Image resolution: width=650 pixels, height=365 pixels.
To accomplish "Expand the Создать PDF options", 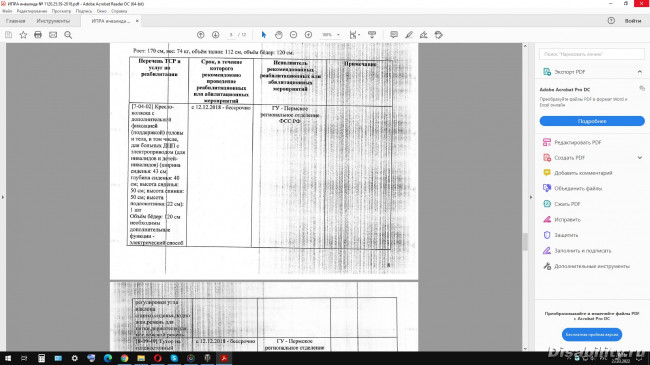I will tap(640, 158).
